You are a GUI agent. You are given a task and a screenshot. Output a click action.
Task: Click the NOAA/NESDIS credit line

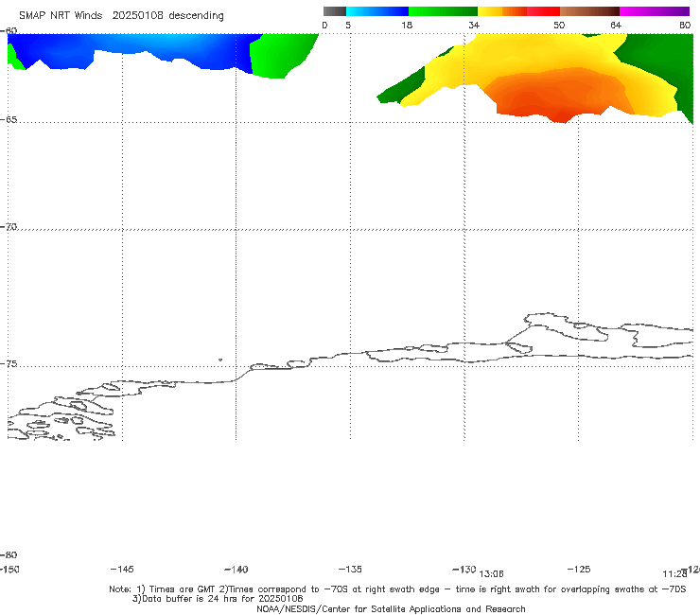[391, 608]
